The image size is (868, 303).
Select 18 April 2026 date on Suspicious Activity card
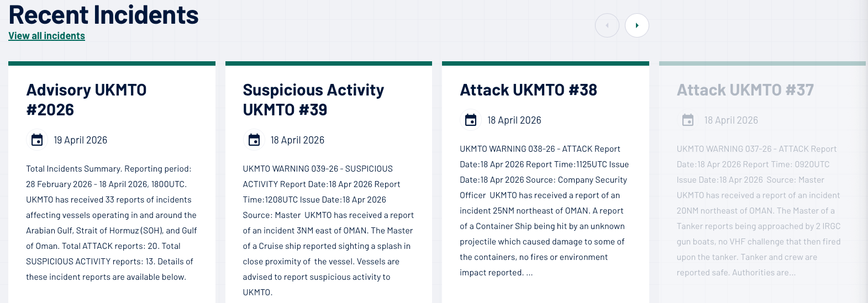point(297,140)
